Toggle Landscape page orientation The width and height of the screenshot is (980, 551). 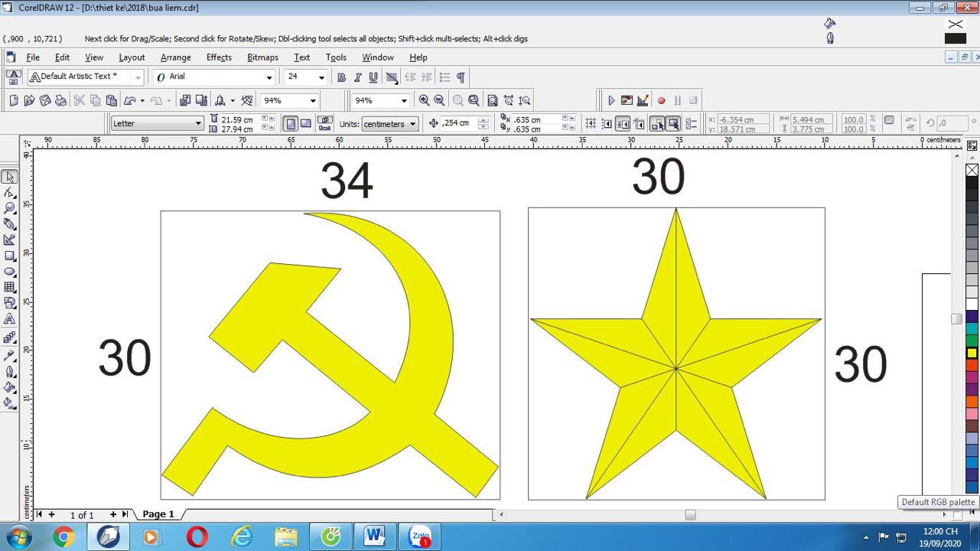pyautogui.click(x=305, y=123)
